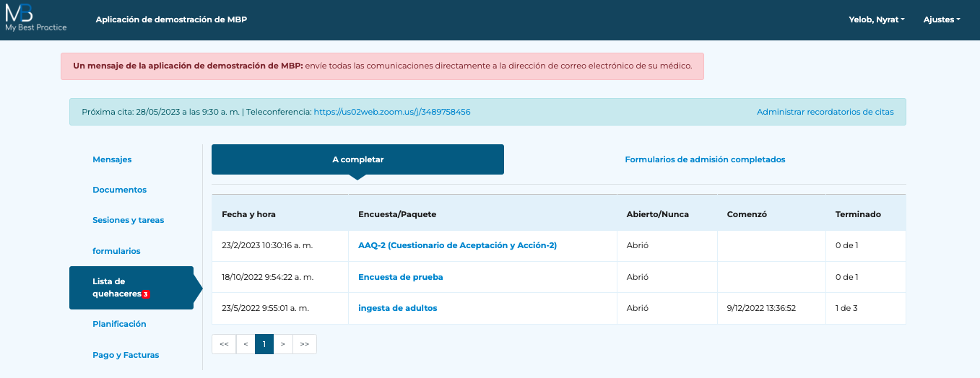Go to first page with << button
This screenshot has height=378, width=980.
point(223,344)
